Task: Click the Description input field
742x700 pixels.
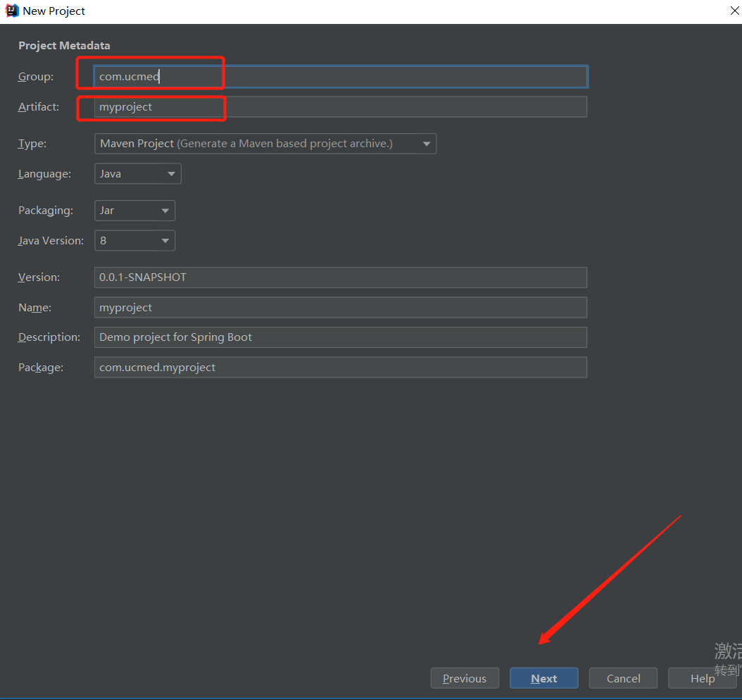Action: point(341,337)
